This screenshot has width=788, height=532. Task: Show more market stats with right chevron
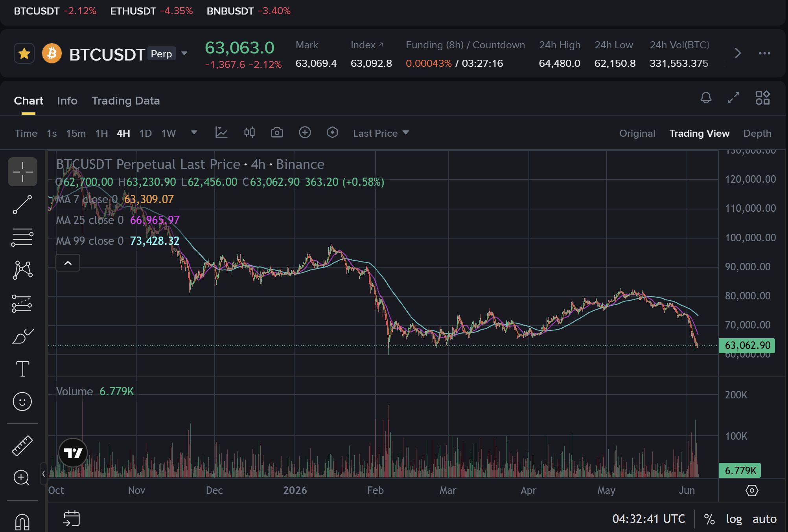pyautogui.click(x=738, y=53)
